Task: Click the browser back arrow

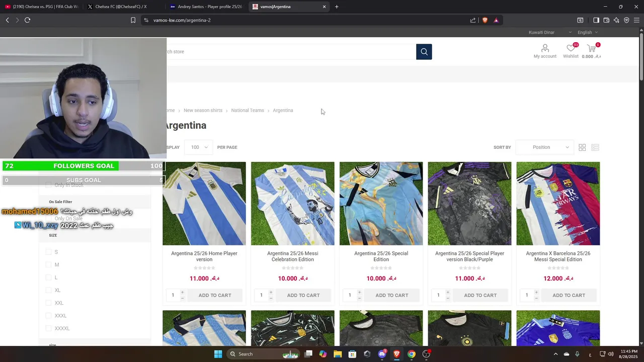Action: tap(8, 20)
